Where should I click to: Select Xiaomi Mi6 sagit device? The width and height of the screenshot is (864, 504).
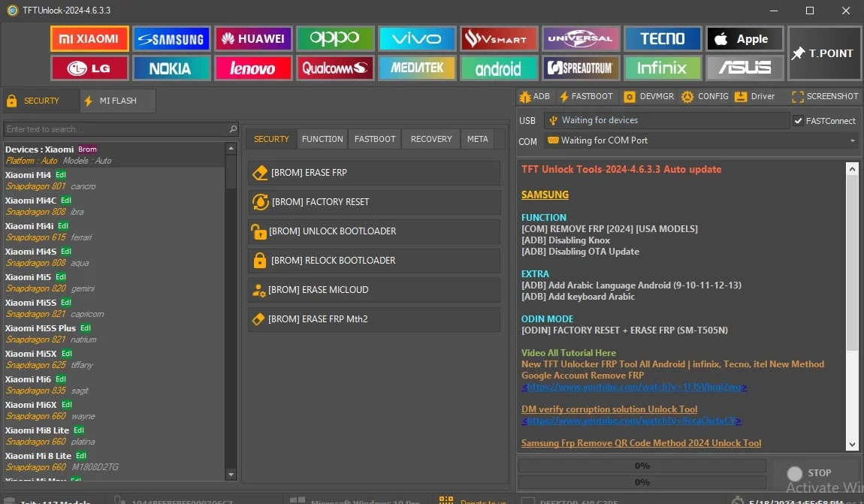[x=114, y=385]
